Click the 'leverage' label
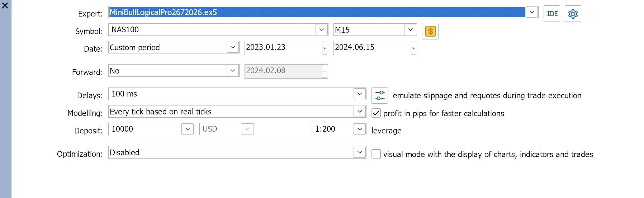 [x=386, y=131]
